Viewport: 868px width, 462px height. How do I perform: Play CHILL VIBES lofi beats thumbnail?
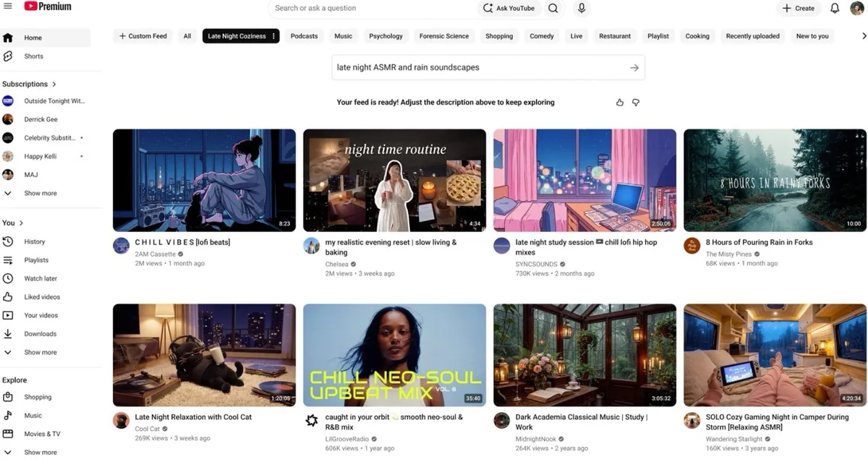pos(204,180)
